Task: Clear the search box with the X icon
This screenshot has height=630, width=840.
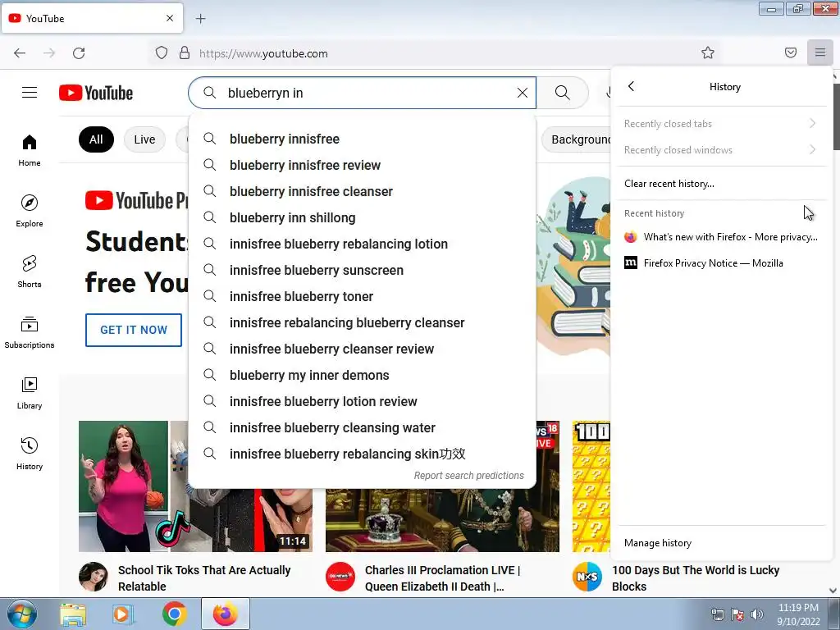Action: click(523, 93)
